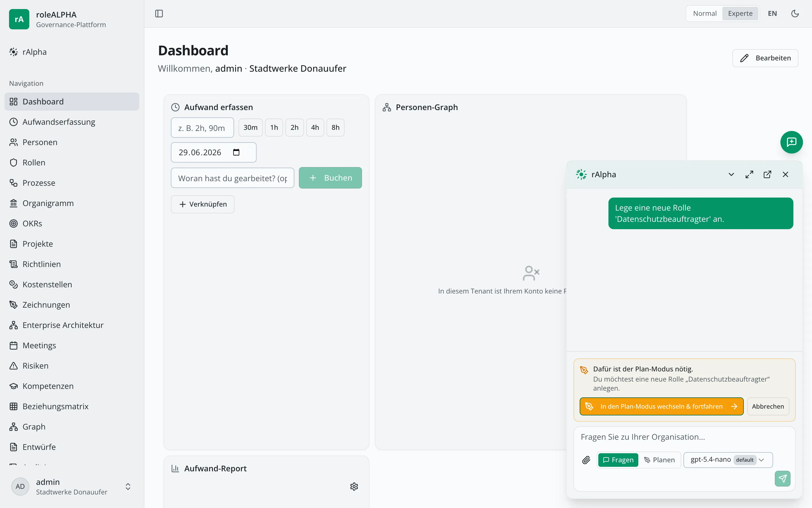The image size is (812, 508).
Task: Open rAlpha chat in new window
Action: coord(767,174)
